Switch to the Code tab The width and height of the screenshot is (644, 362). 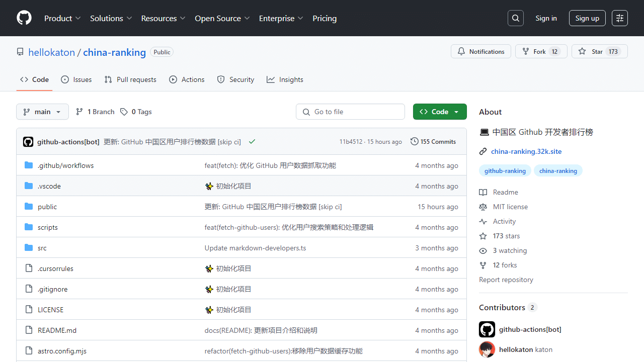(x=34, y=79)
